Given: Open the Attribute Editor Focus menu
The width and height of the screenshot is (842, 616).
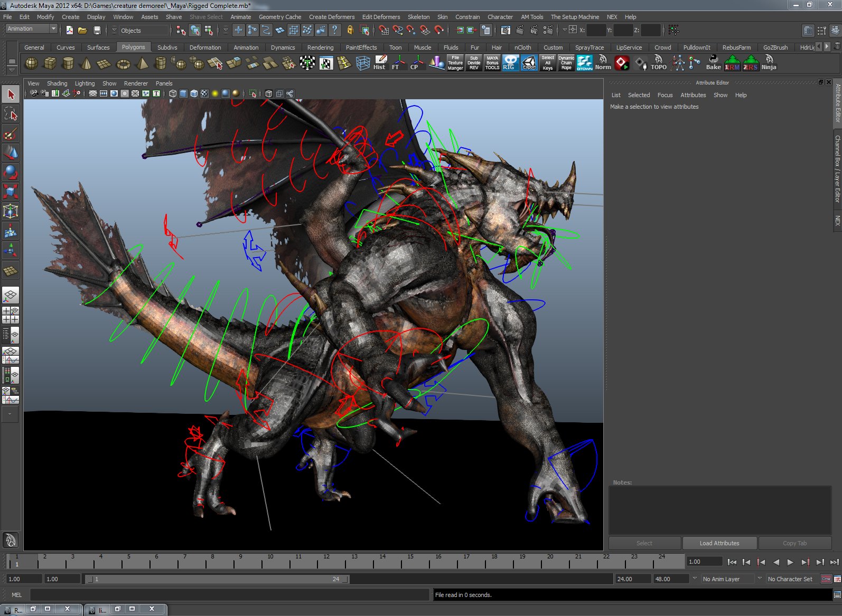Looking at the screenshot, I should point(665,95).
